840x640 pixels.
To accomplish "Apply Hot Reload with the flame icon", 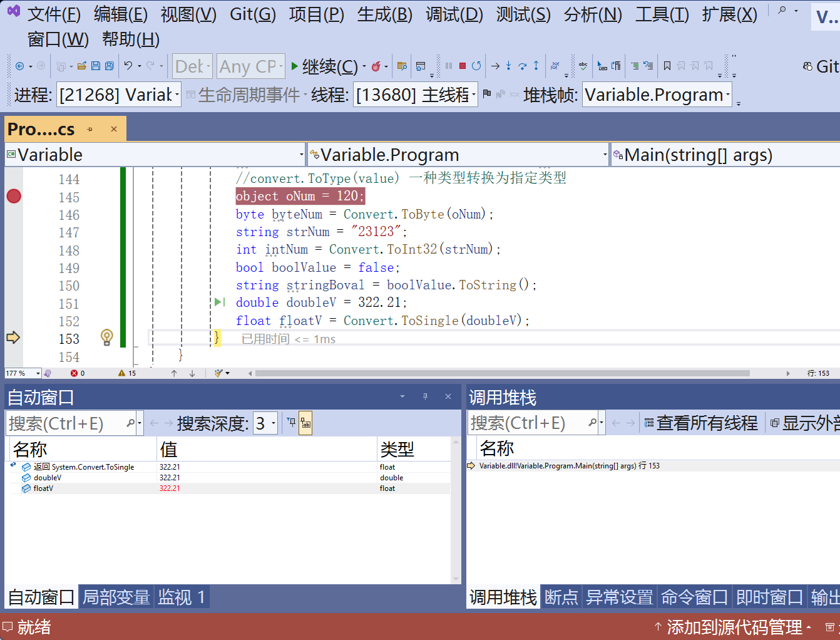I will click(376, 65).
